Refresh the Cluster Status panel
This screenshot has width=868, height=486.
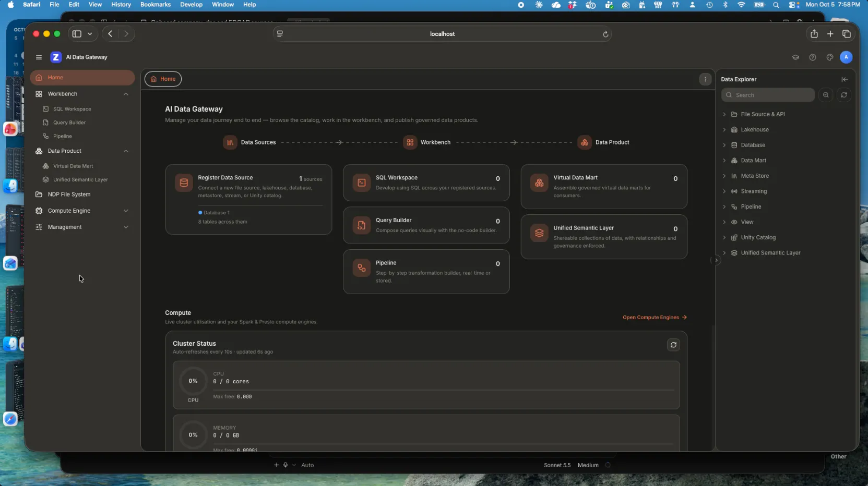(x=673, y=345)
